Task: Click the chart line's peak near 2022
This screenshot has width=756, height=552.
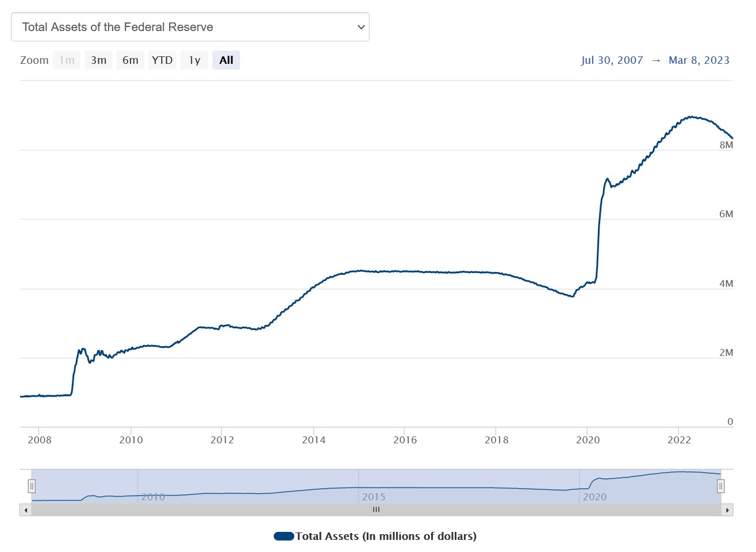Action: coord(691,117)
